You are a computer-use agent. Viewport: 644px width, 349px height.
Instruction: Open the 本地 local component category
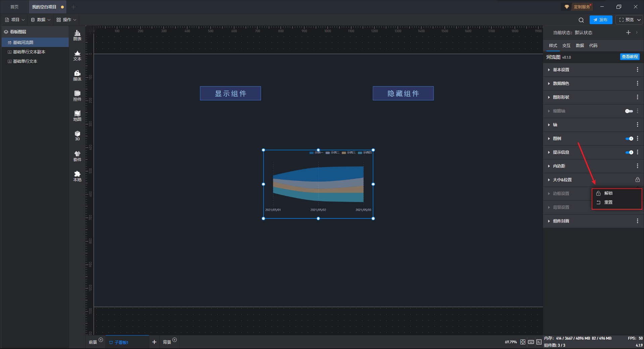pos(77,176)
